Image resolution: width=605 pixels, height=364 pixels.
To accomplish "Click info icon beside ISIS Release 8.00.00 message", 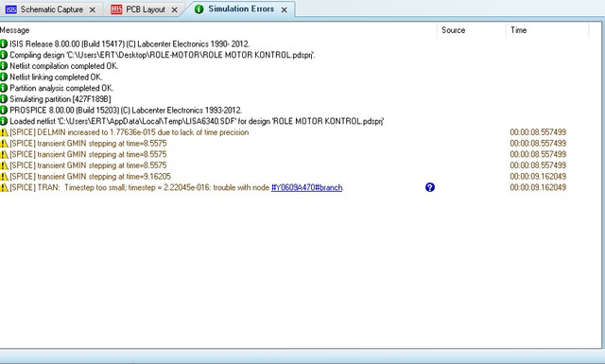I will click(4, 44).
